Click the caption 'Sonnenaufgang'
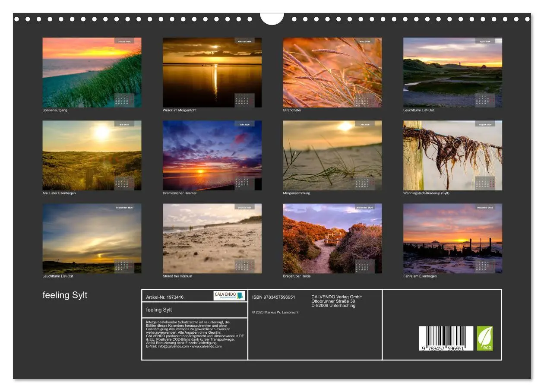This screenshot has width=544, height=392. click(x=55, y=110)
